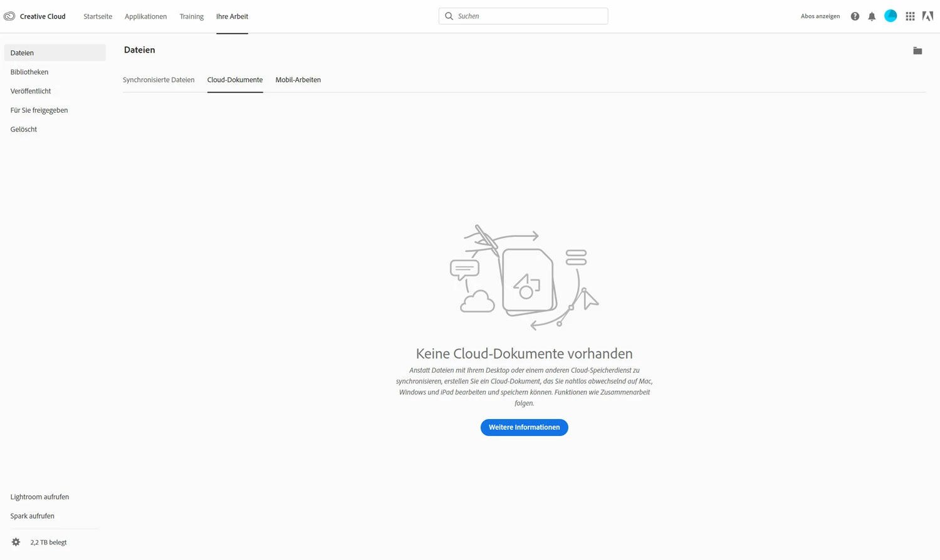Click the Dateien page heading

click(139, 50)
